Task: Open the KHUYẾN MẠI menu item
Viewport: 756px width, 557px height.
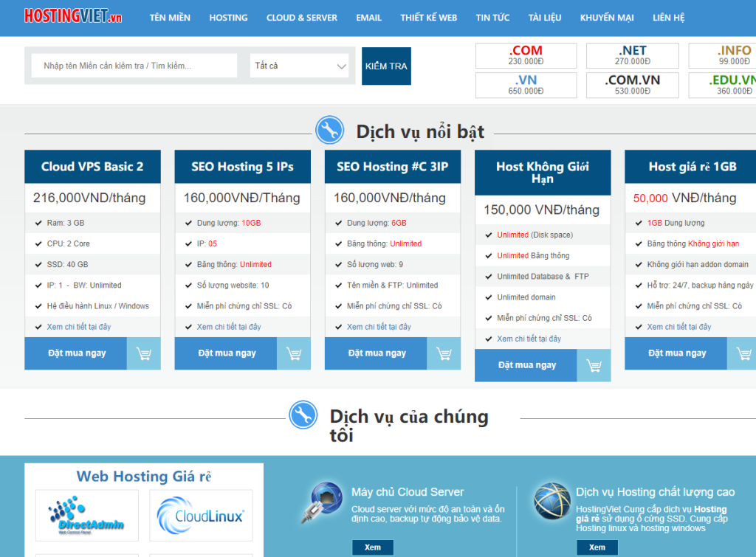Action: coord(607,18)
